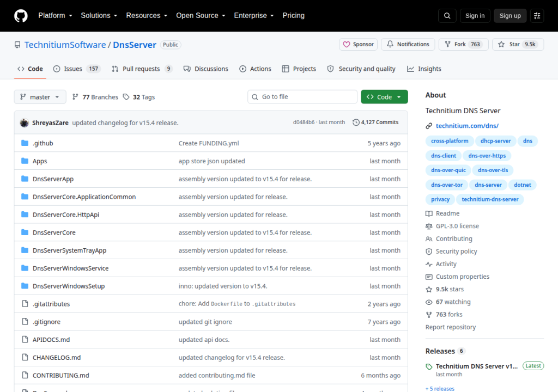Open the green Code dropdown

tap(384, 97)
